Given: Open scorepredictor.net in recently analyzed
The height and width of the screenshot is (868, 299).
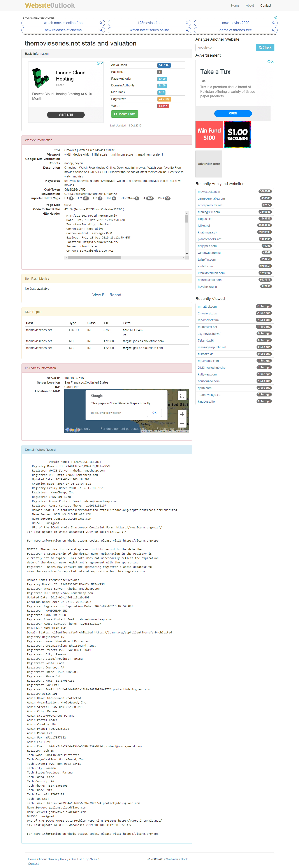Looking at the screenshot, I should coord(210,205).
